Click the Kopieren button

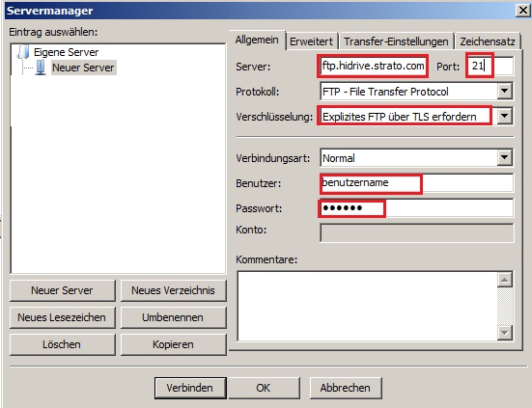[x=174, y=344]
